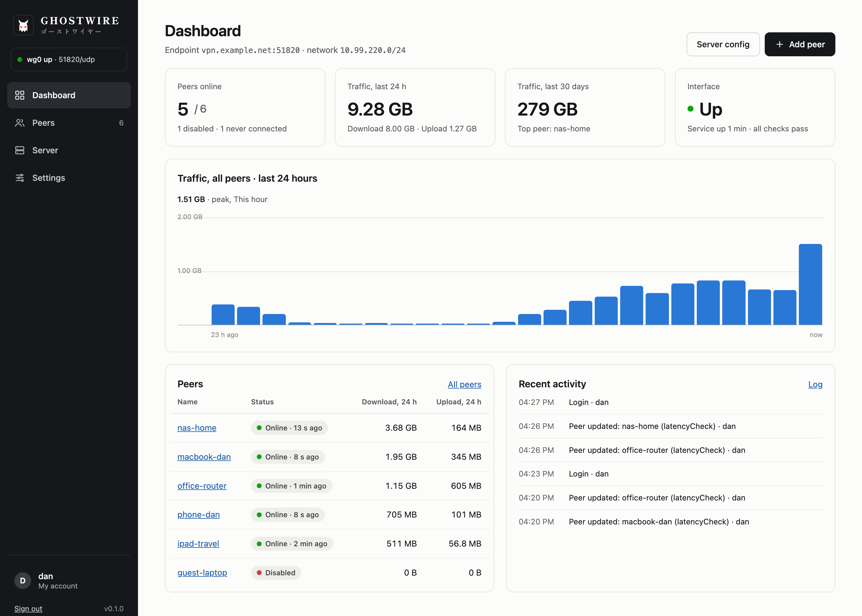Image resolution: width=862 pixels, height=616 pixels.
Task: Click 04:26 PM office-router latencyCheck entry
Action: 670,450
